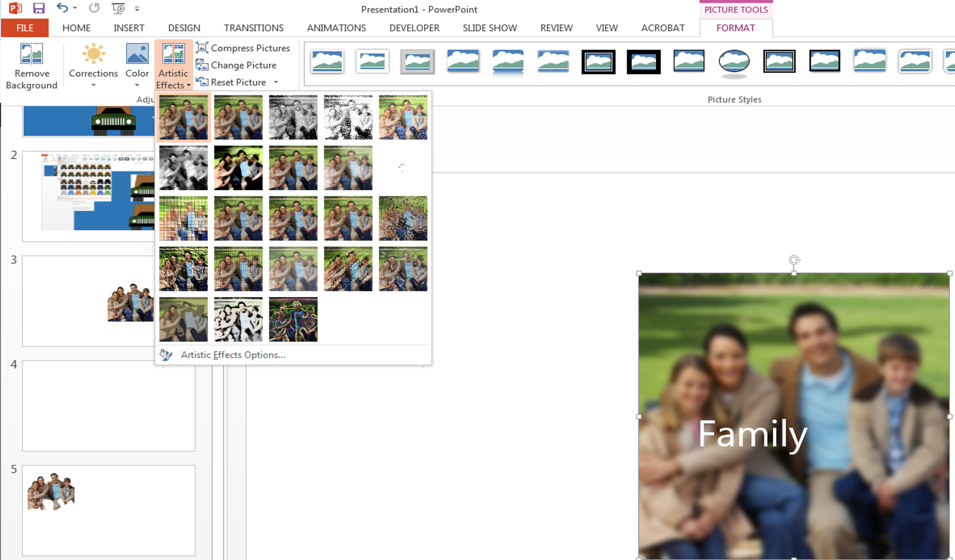Click the Remove Background icon
This screenshot has width=955, height=560.
tap(32, 54)
